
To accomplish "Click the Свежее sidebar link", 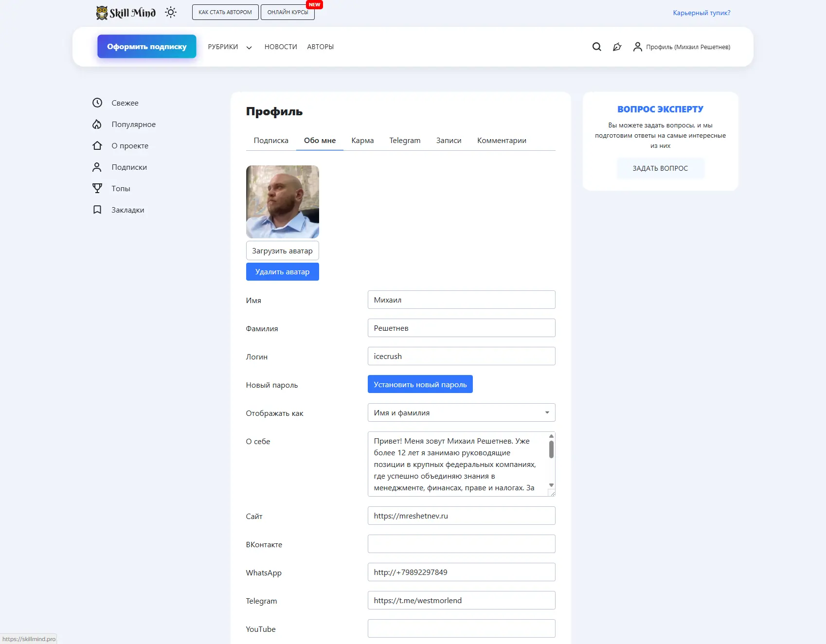I will (x=125, y=103).
